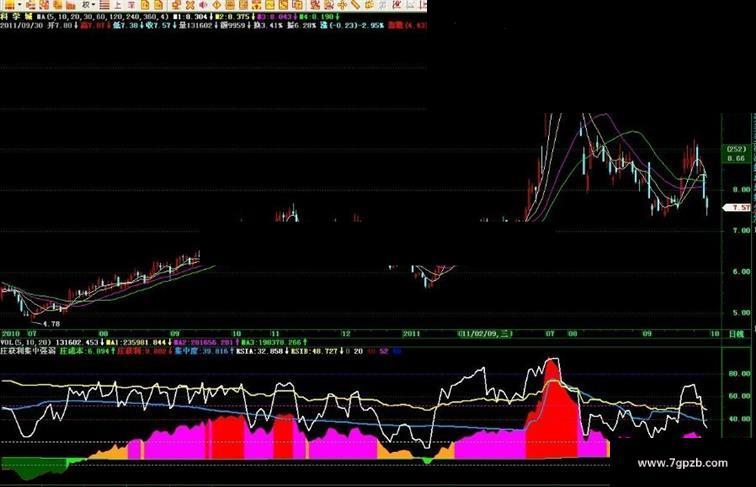Click the low price '低7.38'

point(125,25)
